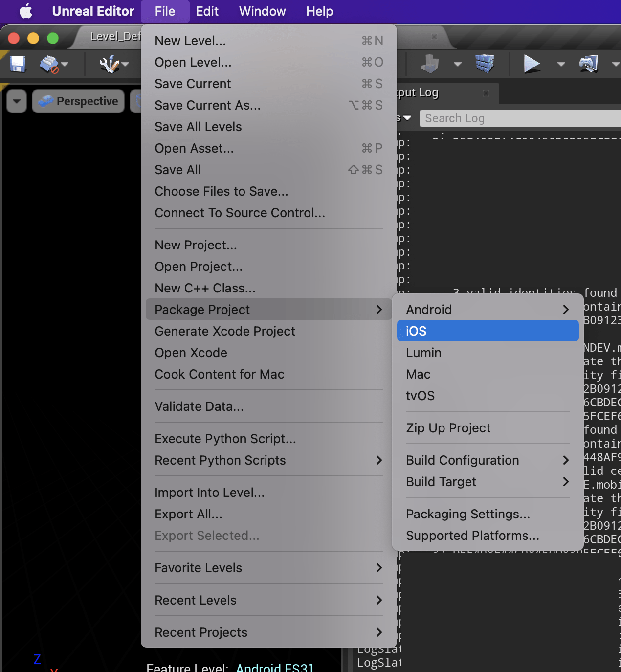Toggle the Perspective viewport mode button

(78, 101)
